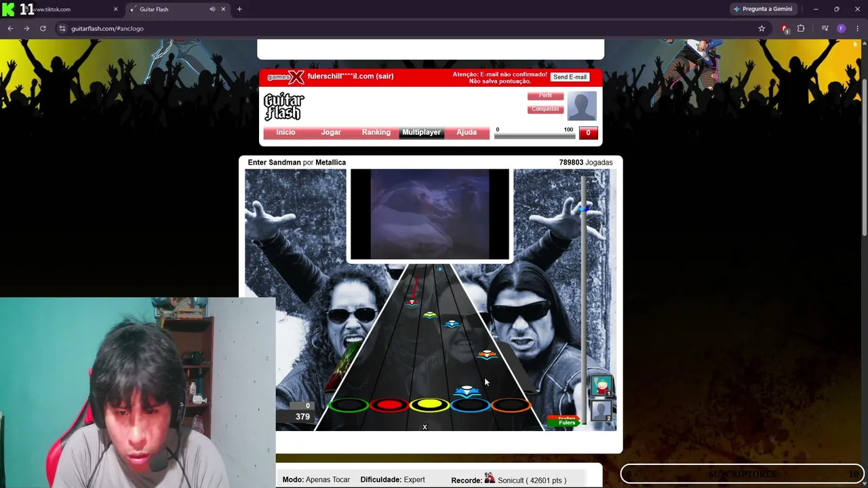Click the games X logo
This screenshot has width=868, height=488.
point(285,77)
